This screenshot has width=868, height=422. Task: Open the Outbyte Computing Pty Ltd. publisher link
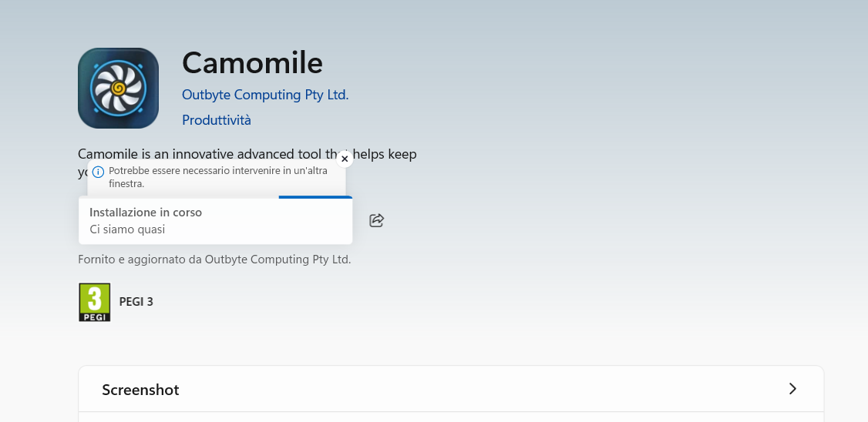(x=265, y=95)
